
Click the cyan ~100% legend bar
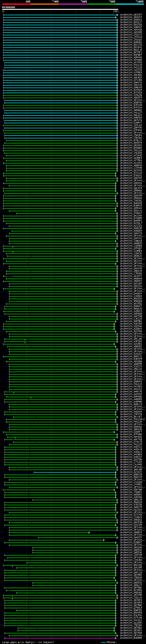pyautogui.click(x=130, y=4)
